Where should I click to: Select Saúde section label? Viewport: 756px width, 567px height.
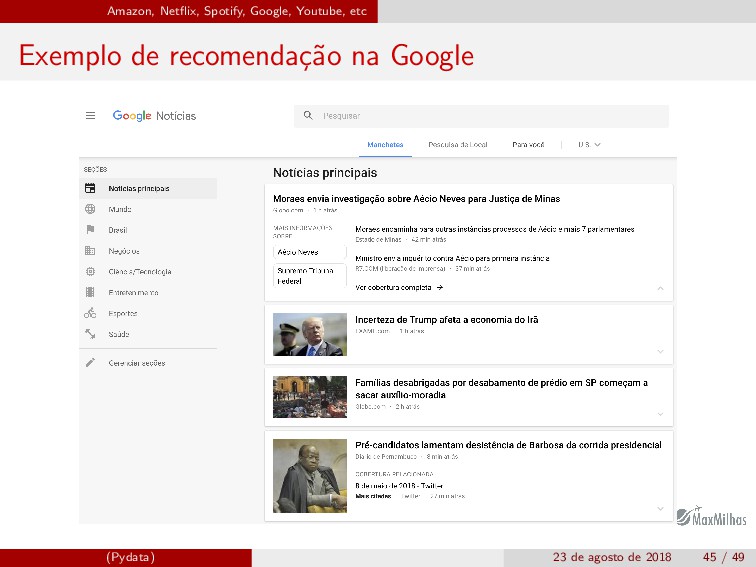point(119,334)
